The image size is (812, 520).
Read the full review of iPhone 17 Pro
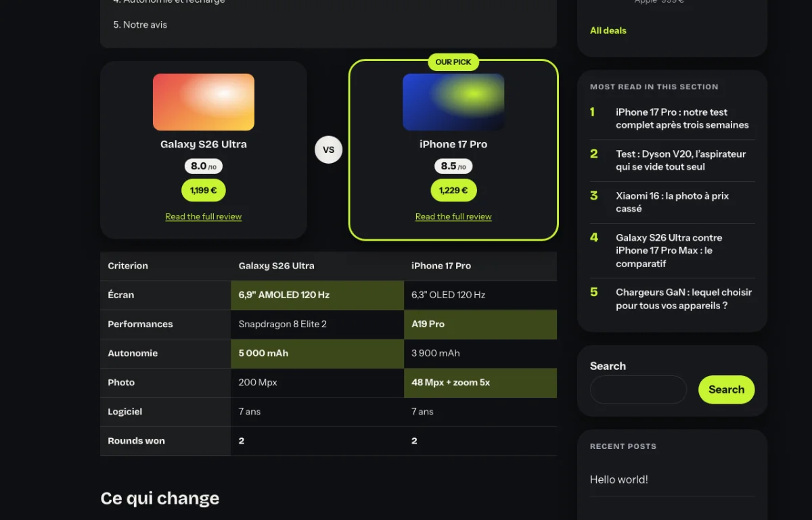pos(453,216)
